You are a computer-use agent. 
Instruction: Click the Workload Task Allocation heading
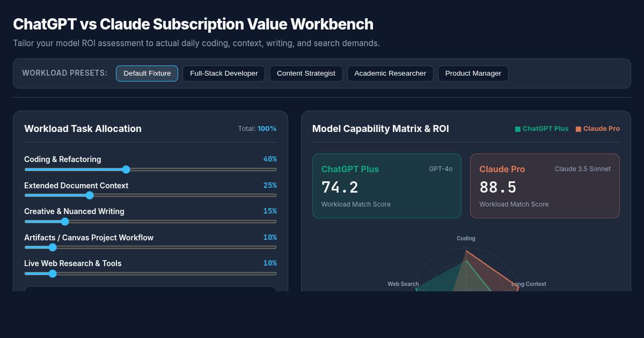pos(83,129)
